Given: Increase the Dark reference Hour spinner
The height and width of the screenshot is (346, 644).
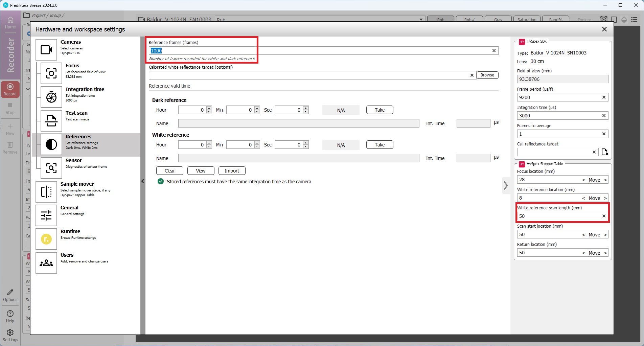Looking at the screenshot, I should tap(209, 108).
